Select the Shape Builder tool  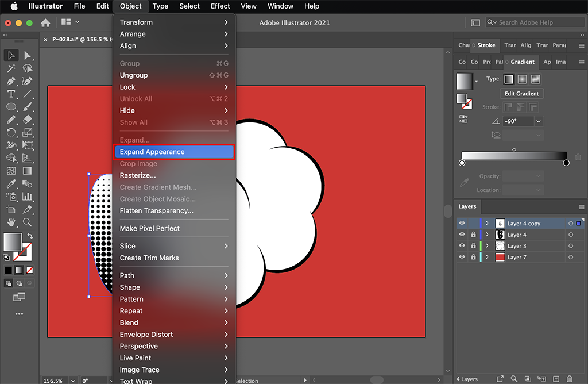point(11,158)
